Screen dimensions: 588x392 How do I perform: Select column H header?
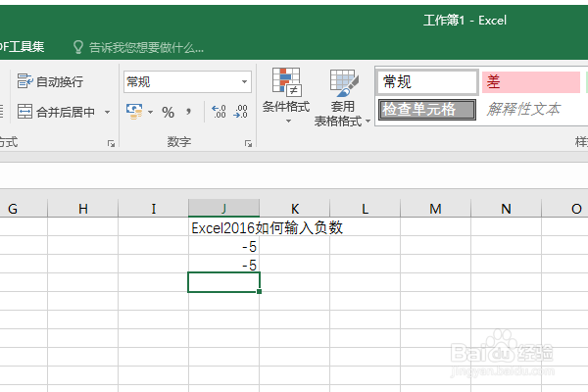83,208
